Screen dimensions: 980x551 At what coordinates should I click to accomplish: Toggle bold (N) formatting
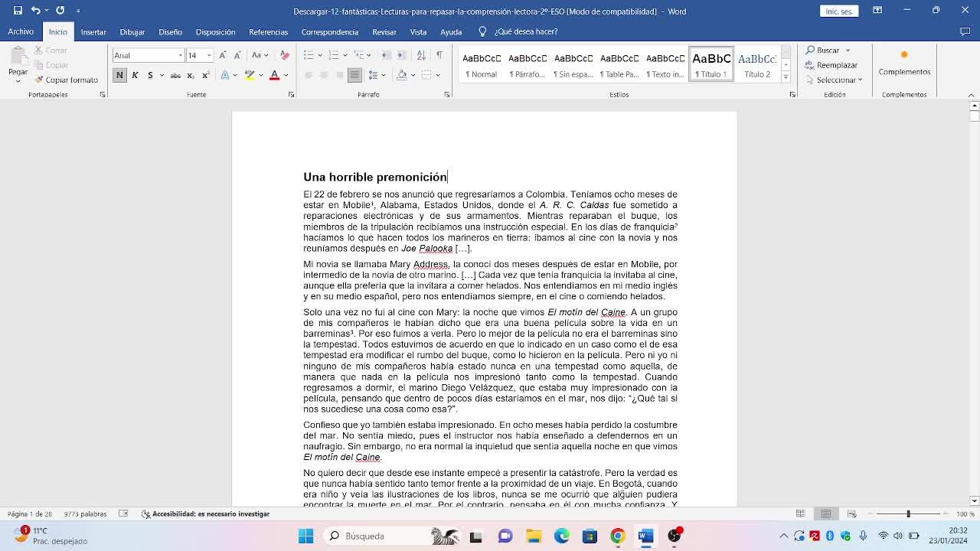tap(119, 75)
